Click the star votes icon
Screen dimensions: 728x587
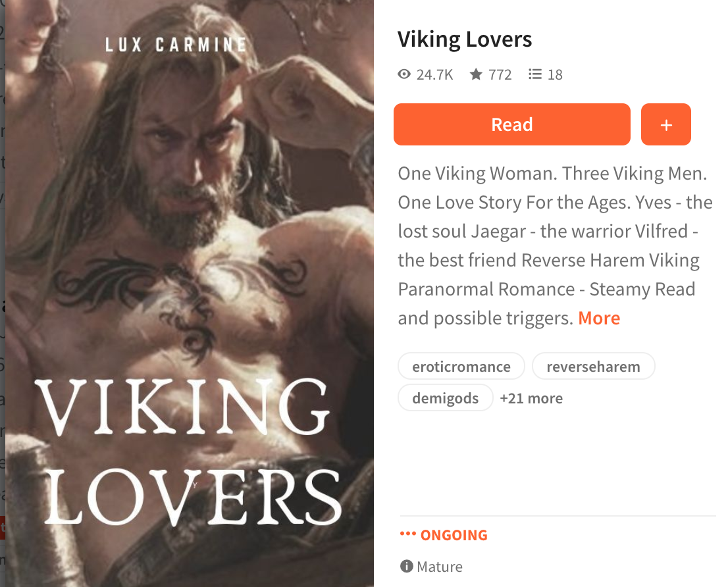(476, 74)
